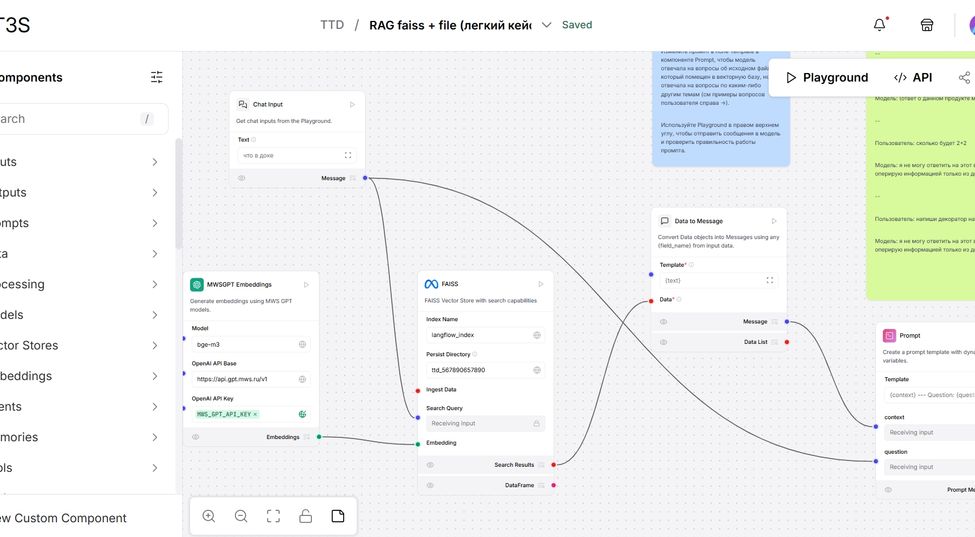The width and height of the screenshot is (975, 537).
Task: Click the FAISS Index Name input field
Action: coord(480,335)
